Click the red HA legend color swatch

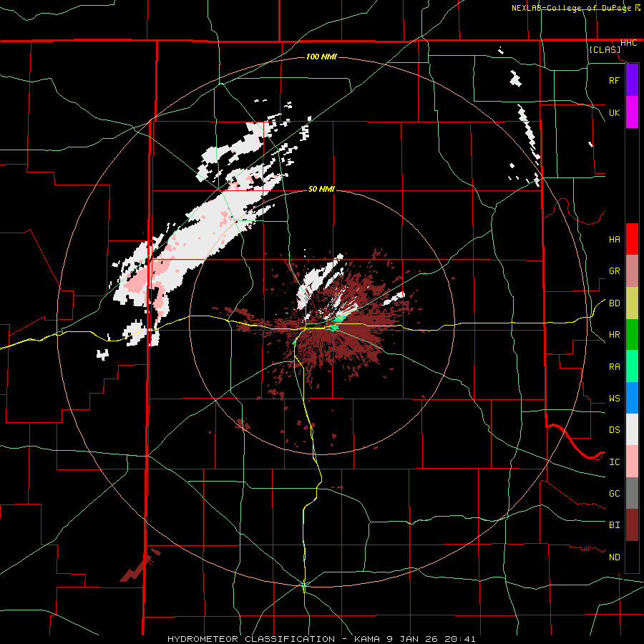(632, 239)
